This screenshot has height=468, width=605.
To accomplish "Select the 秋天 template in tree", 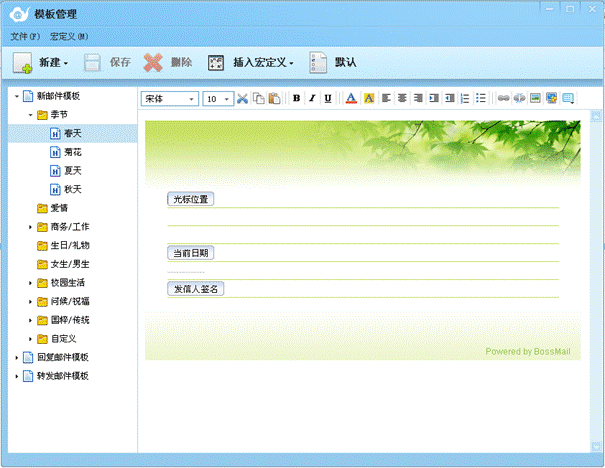I will (x=73, y=187).
